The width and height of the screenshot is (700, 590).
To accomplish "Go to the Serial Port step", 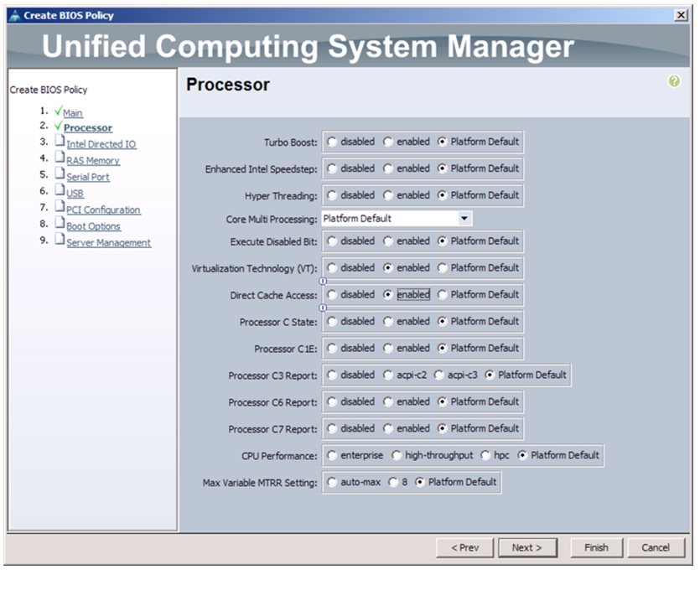I will (88, 177).
